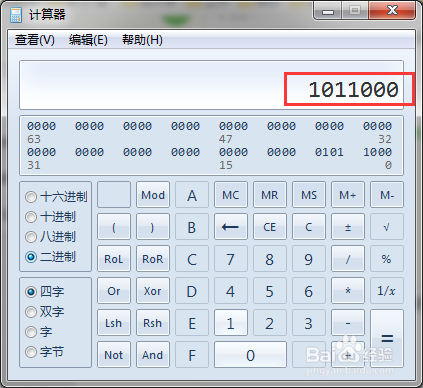Click the calculator icon in title bar
The width and height of the screenshot is (423, 388).
click(x=16, y=15)
